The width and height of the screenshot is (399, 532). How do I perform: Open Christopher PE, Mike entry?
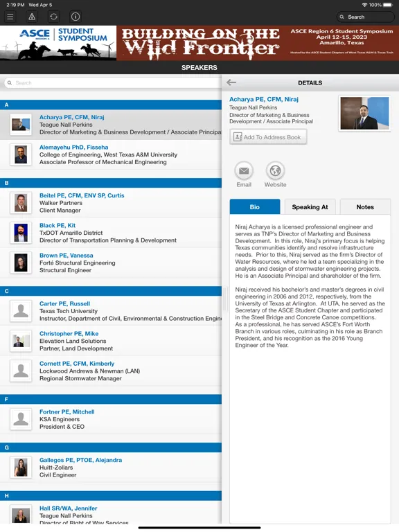tap(111, 341)
